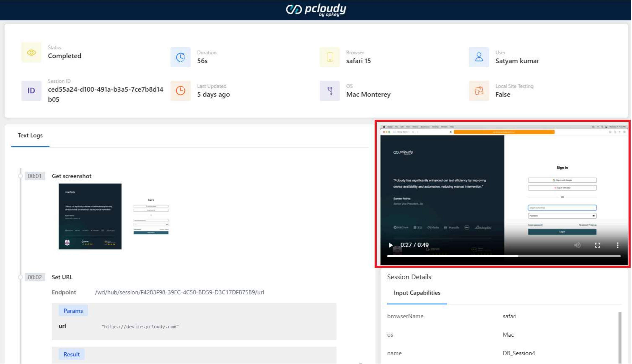Viewport: 632px width, 364px height.
Task: Select the Input Capabilities tab
Action: (417, 293)
